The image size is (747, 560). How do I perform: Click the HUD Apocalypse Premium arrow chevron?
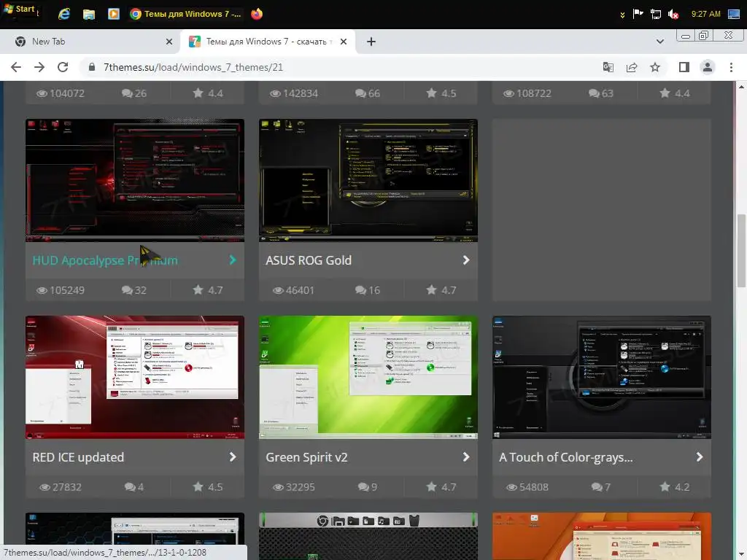[x=233, y=260]
